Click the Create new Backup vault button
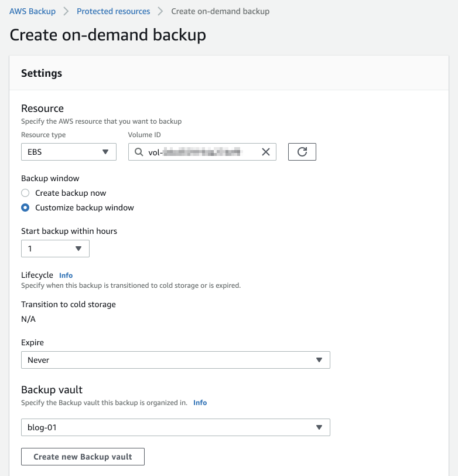This screenshot has height=476, width=458. [83, 456]
